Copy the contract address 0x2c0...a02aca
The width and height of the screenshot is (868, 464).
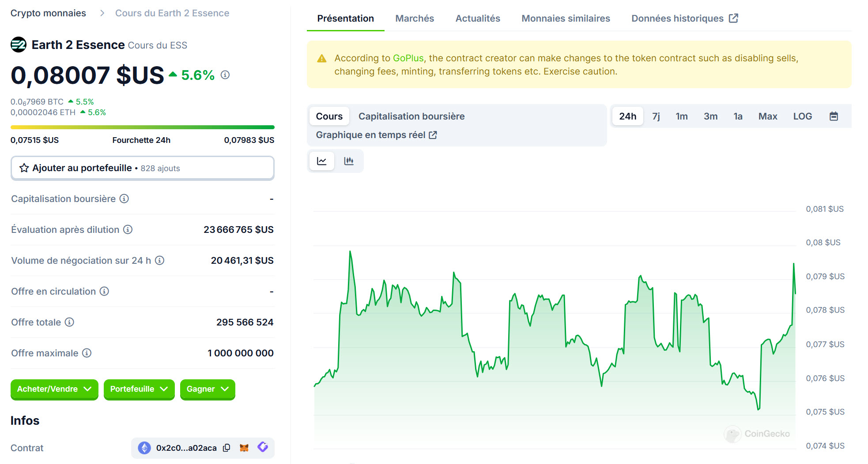226,448
